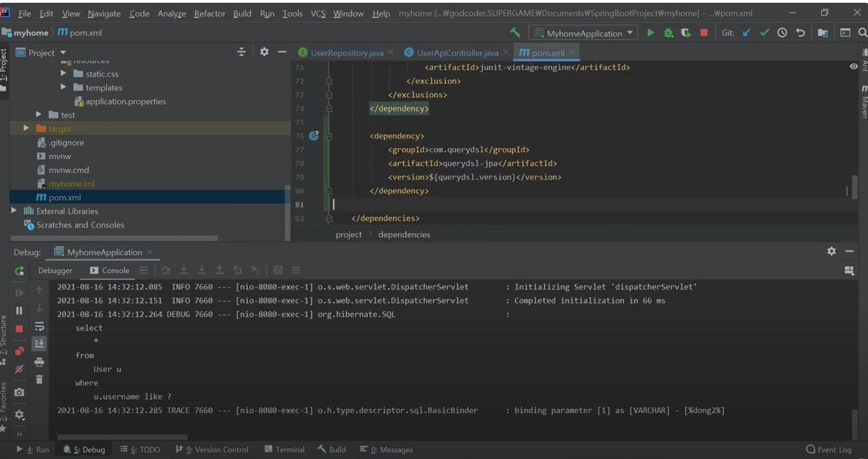The height and width of the screenshot is (459, 868).
Task: Toggle mute breakpoints in the Debug panel
Action: 19,369
